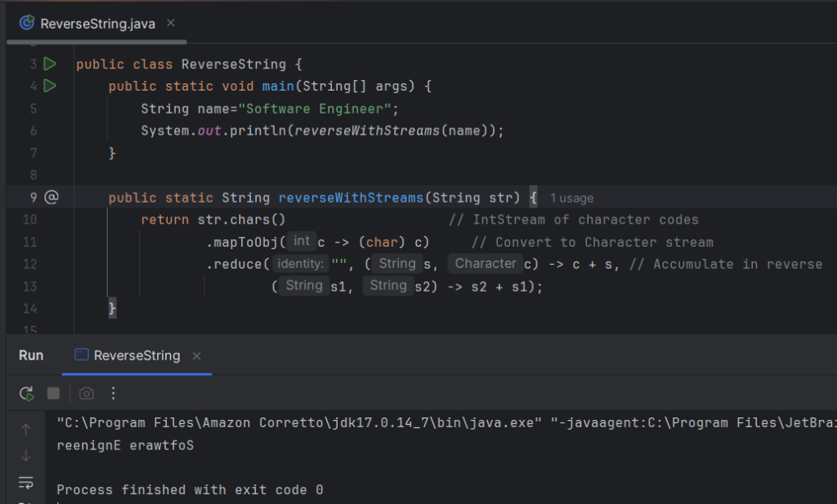Click the Run tool window title
Screen dimensions: 837x504
pyautogui.click(x=31, y=355)
